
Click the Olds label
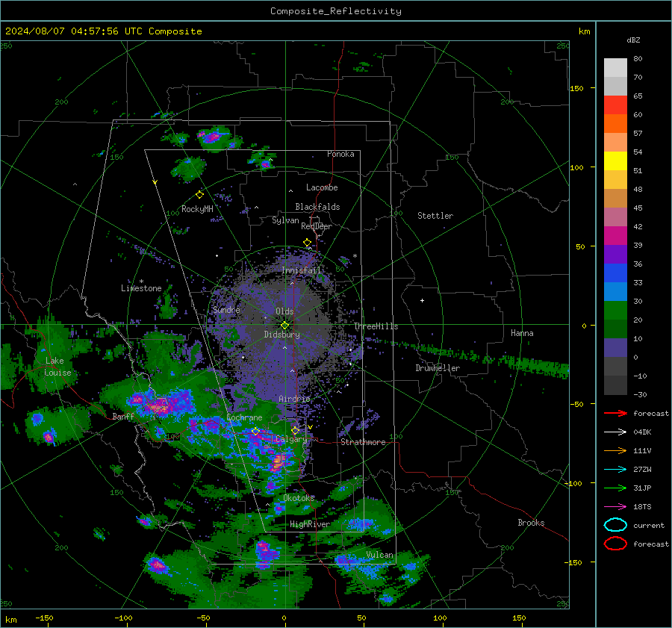[284, 311]
